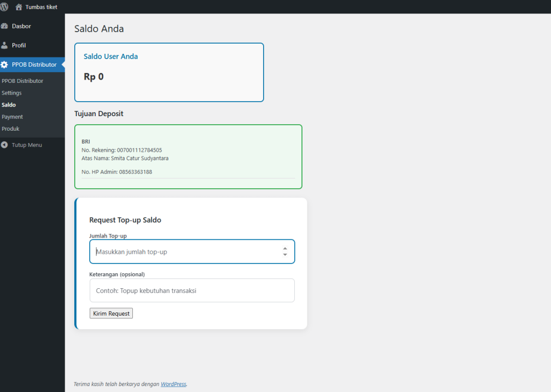
Task: Click the Keterangan (opsional) text field
Action: [x=192, y=290]
